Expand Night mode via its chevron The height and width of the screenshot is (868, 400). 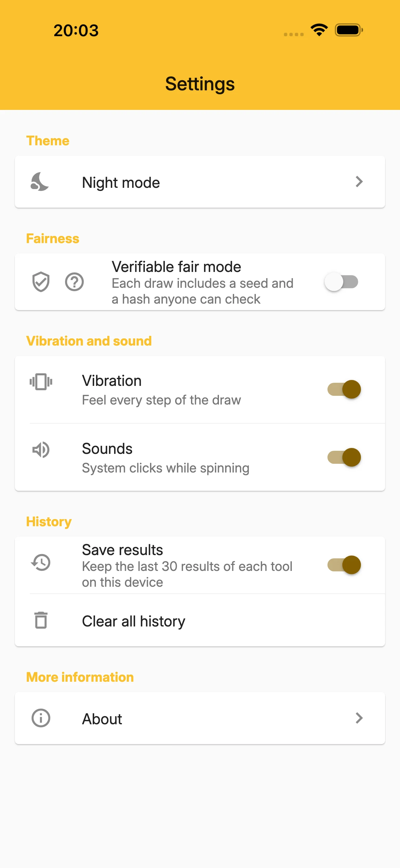(359, 182)
